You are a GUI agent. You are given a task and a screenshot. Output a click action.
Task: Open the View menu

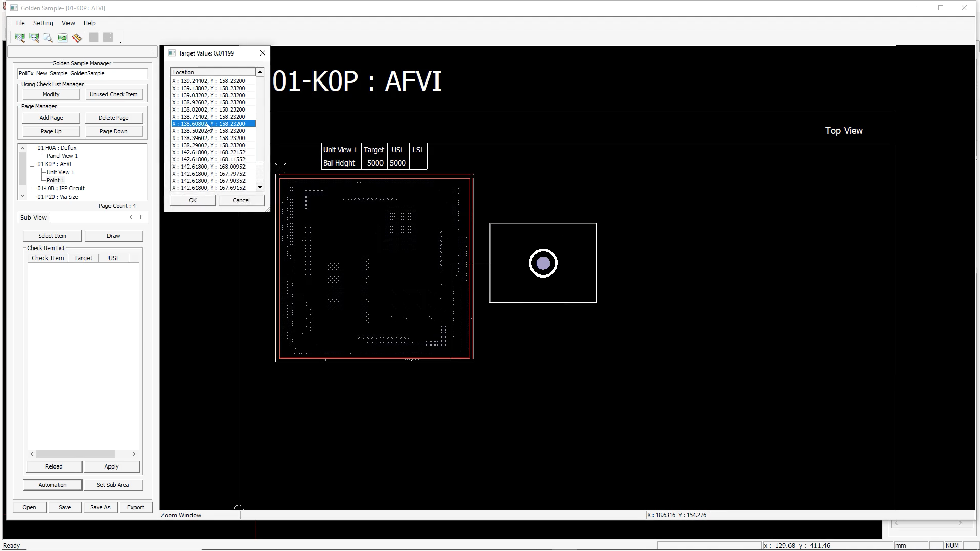point(68,23)
